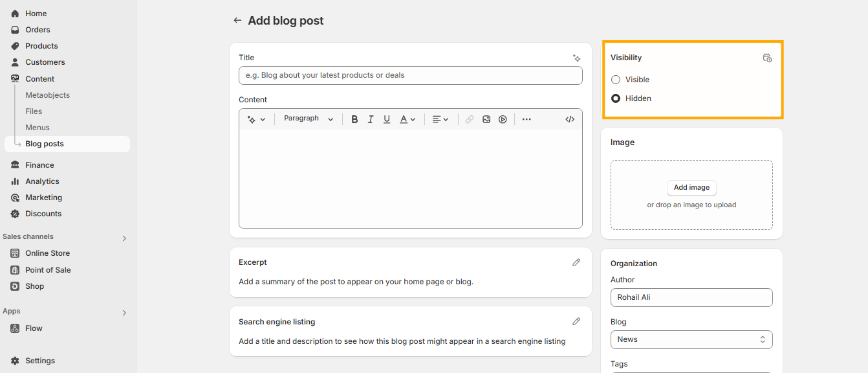
Task: Select the Hidden radio option
Action: point(616,98)
